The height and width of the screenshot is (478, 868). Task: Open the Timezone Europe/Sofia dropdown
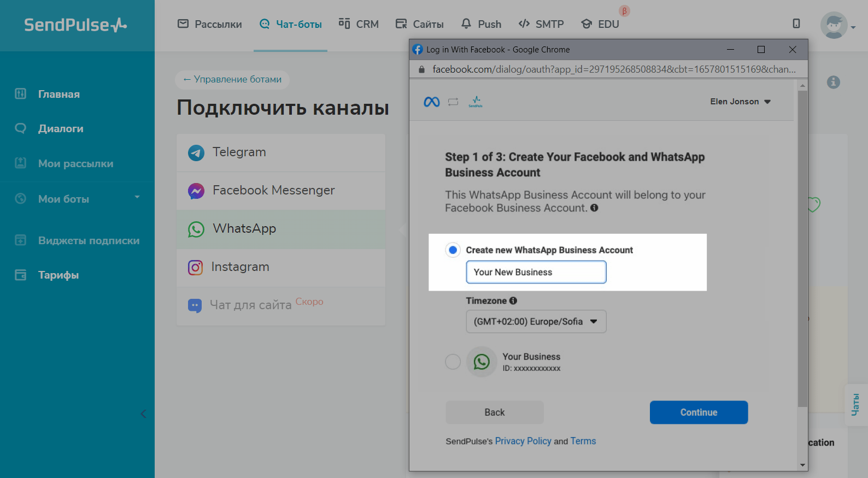point(536,322)
